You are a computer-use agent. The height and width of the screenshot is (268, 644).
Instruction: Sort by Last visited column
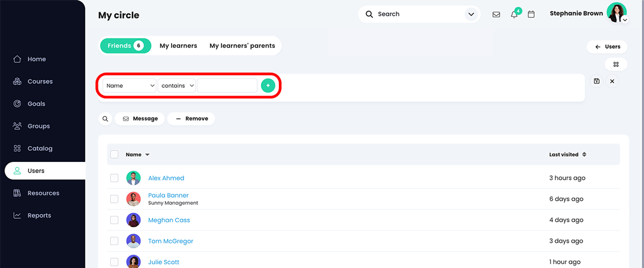pos(567,155)
